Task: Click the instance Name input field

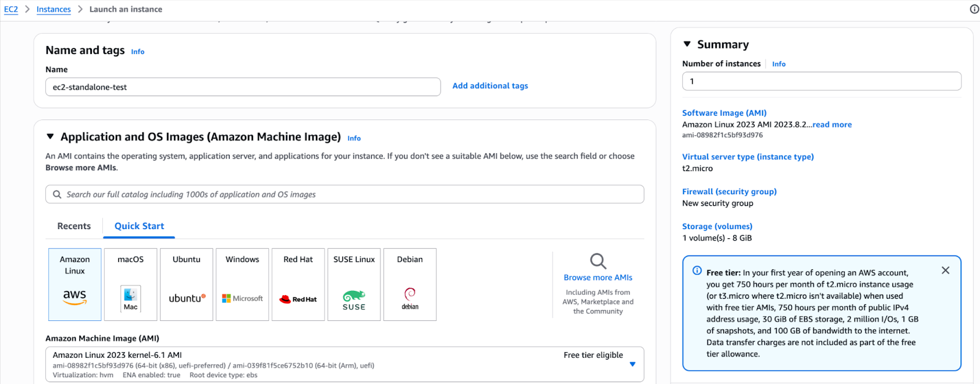Action: (x=243, y=87)
